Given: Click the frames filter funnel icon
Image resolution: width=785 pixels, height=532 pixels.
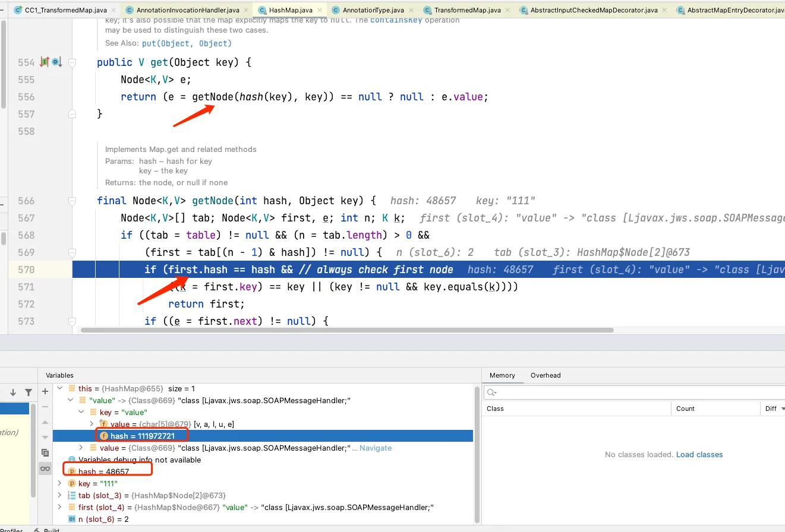Looking at the screenshot, I should point(28,392).
